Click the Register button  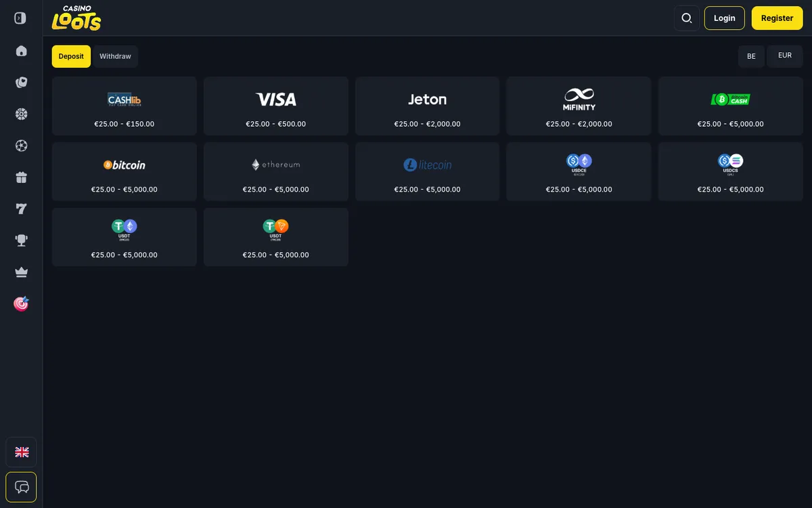(777, 18)
